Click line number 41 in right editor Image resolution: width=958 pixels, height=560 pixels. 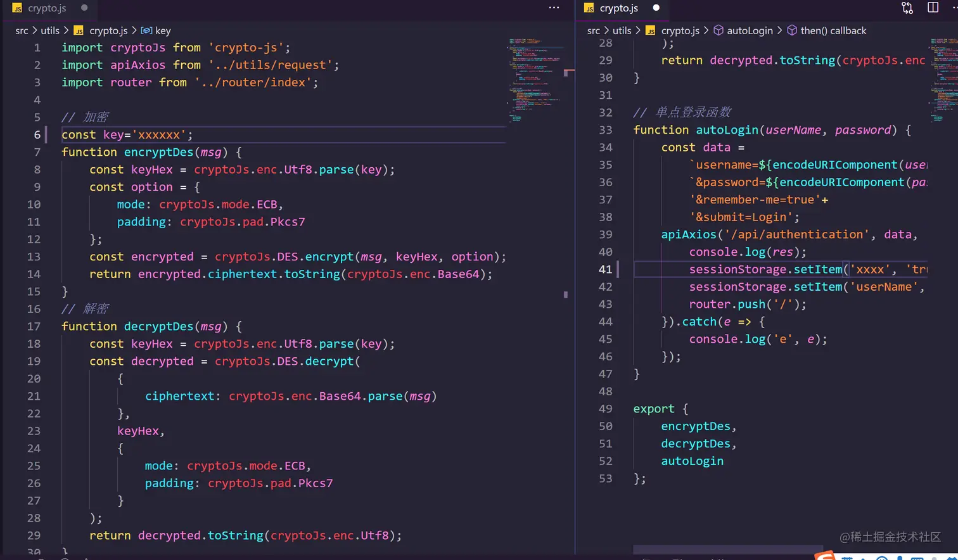click(606, 269)
